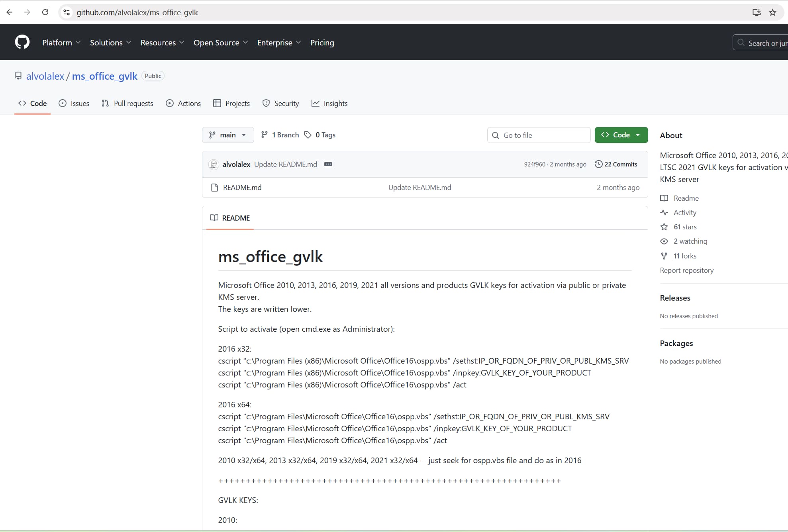Visit alvolalex's profile link
The height and width of the screenshot is (532, 788).
click(x=45, y=76)
